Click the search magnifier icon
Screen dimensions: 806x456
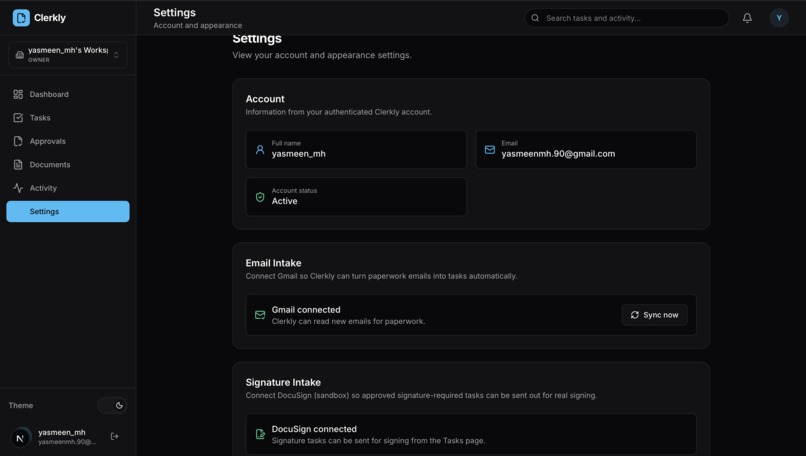pos(535,18)
